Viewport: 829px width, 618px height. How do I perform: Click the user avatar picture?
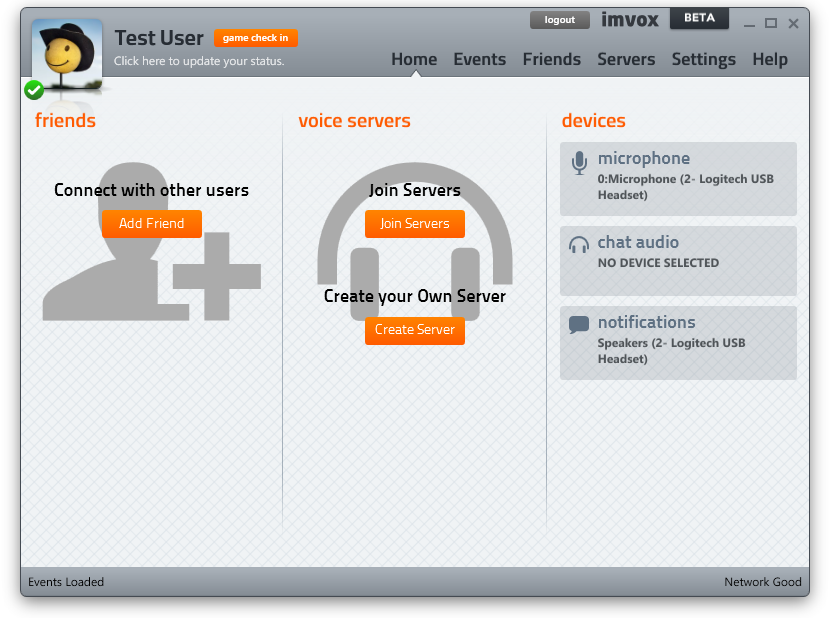(67, 52)
